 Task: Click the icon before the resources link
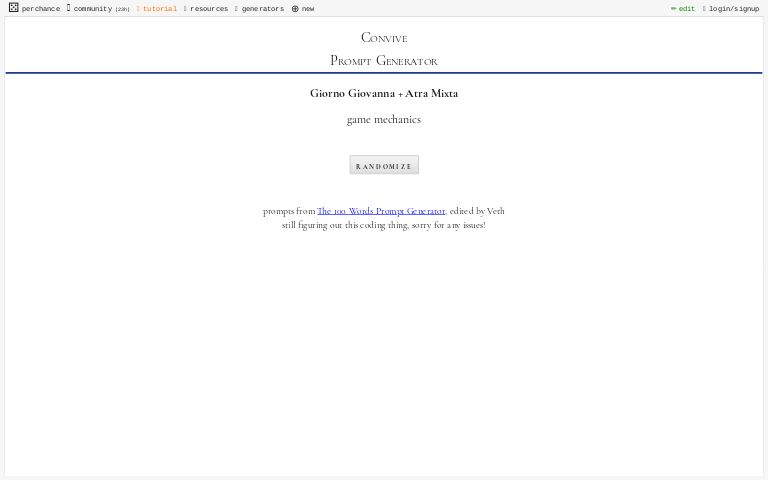click(x=185, y=8)
